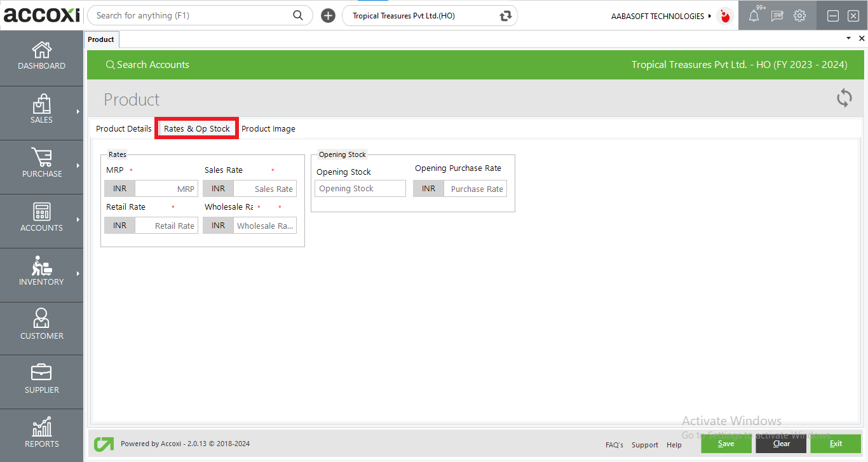
Task: Open the settings gear icon
Action: pos(800,16)
